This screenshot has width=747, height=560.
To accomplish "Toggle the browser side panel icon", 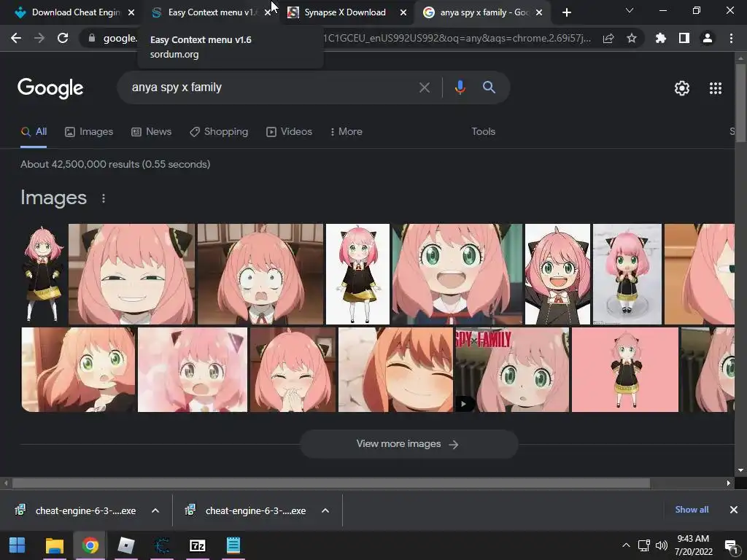I will (x=684, y=38).
